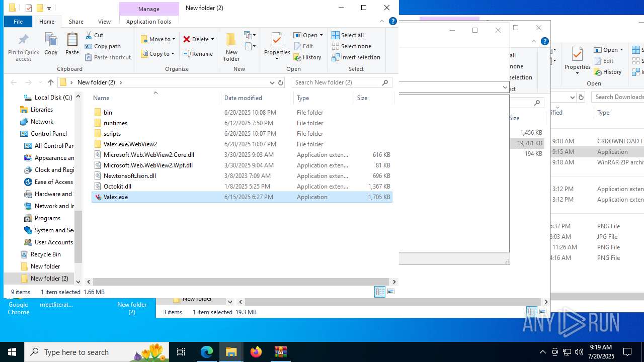Open Explorer help question mark icon
The width and height of the screenshot is (644, 362).
click(393, 22)
